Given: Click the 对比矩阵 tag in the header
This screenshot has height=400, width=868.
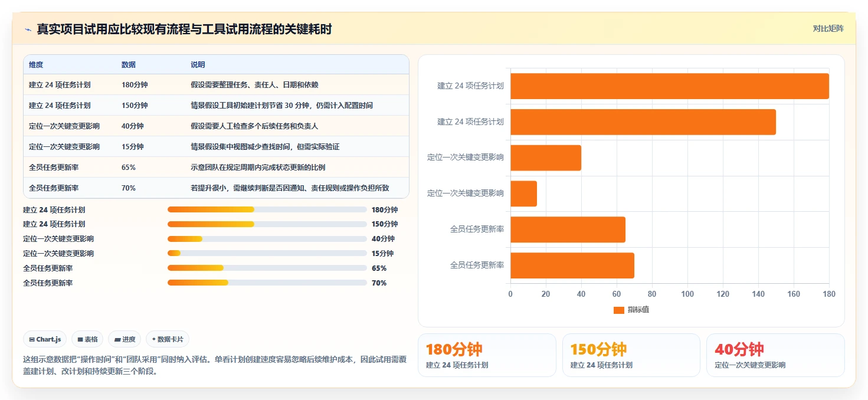Looking at the screenshot, I should pyautogui.click(x=828, y=28).
